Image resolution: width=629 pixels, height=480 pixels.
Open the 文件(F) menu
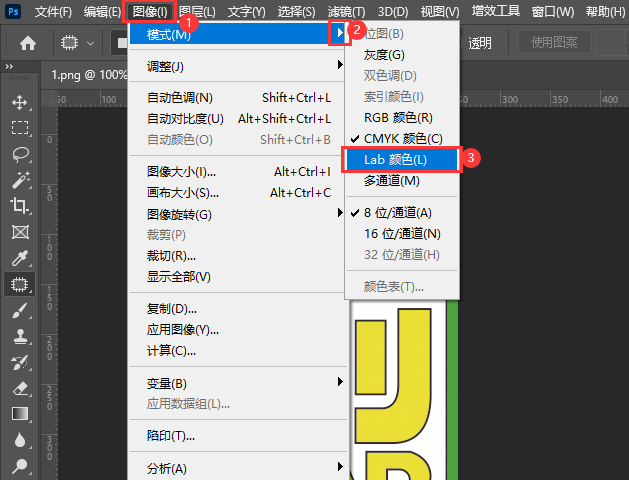point(53,12)
